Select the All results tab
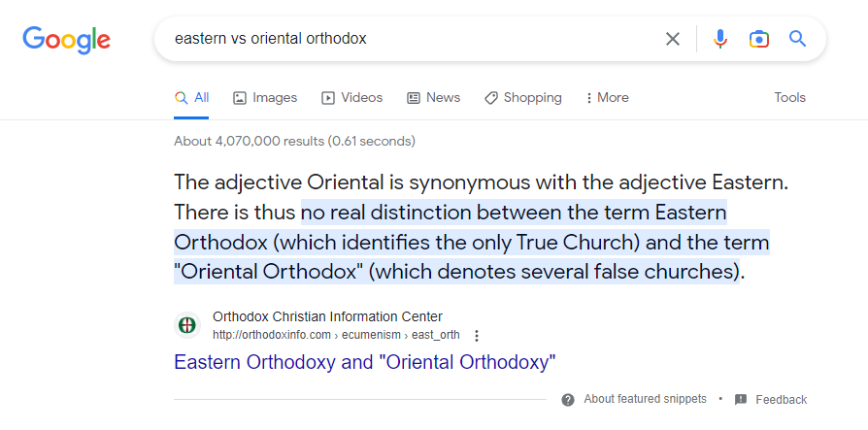The image size is (868, 430). [x=191, y=98]
